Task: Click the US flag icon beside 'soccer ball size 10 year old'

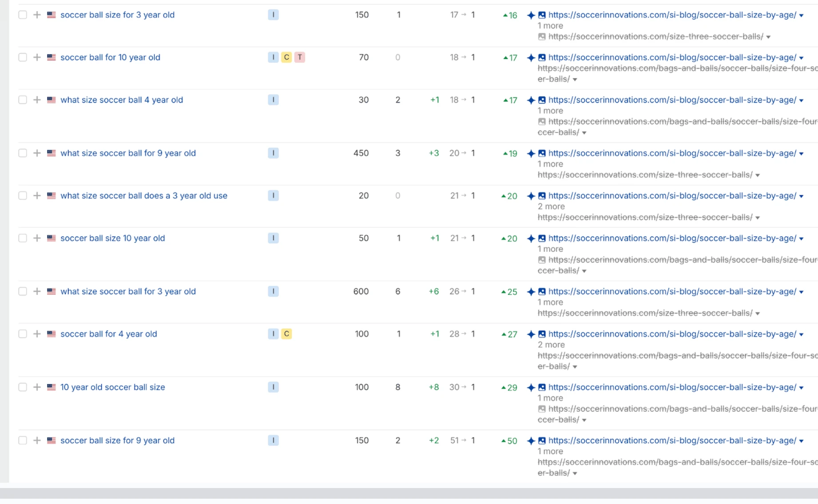Action: [x=52, y=238]
